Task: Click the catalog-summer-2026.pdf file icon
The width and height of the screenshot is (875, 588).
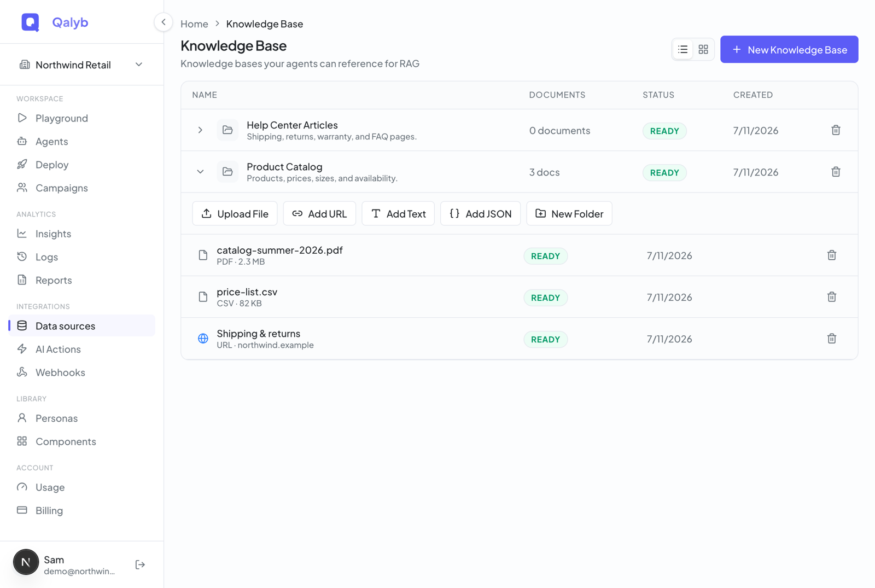Action: (x=203, y=255)
